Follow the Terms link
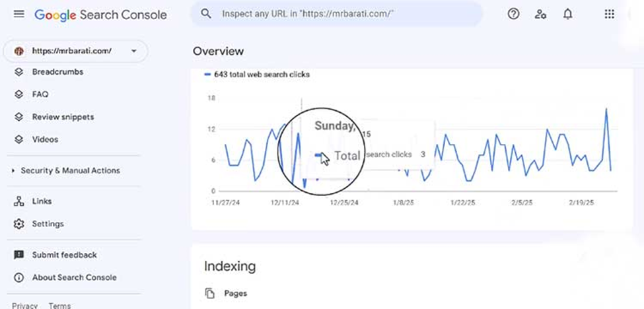The height and width of the screenshot is (309, 644). (x=59, y=306)
